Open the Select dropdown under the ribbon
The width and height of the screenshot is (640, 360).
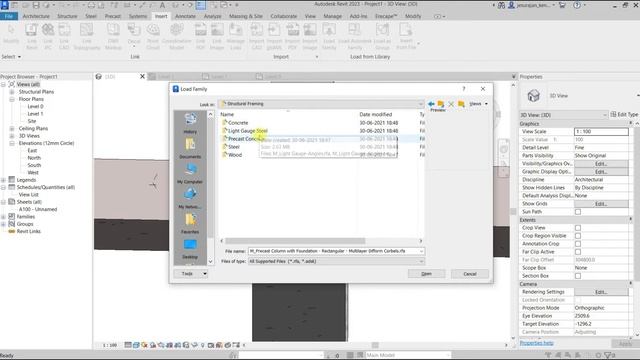[x=11, y=57]
